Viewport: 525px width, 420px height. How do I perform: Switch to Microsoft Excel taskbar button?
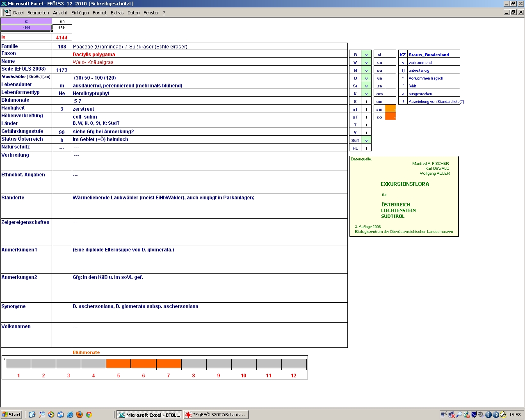(x=149, y=415)
